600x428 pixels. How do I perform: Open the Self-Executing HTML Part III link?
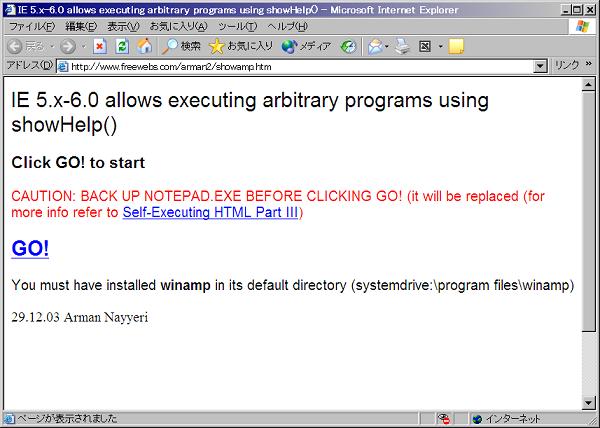coord(210,212)
